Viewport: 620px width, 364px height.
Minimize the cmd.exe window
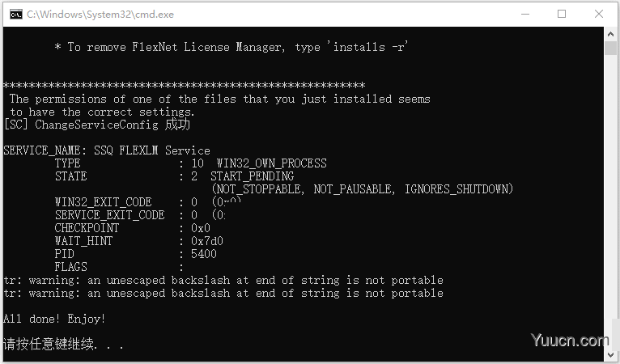coord(525,15)
